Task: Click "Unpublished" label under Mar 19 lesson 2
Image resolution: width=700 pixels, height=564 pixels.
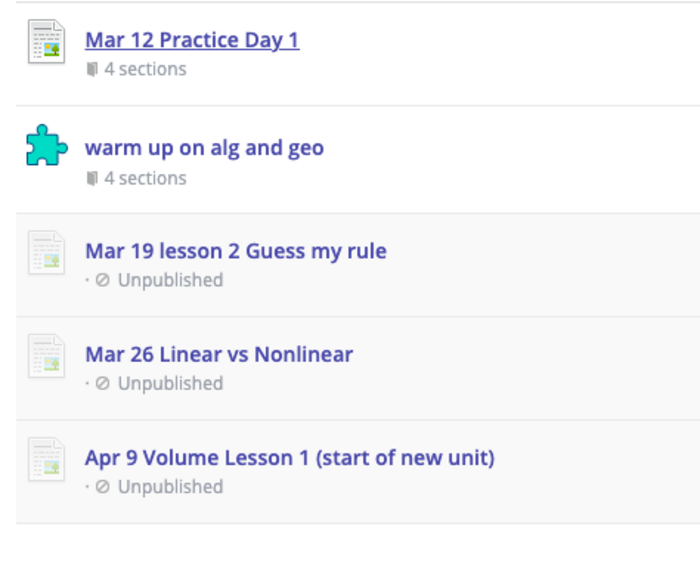Action: [170, 281]
